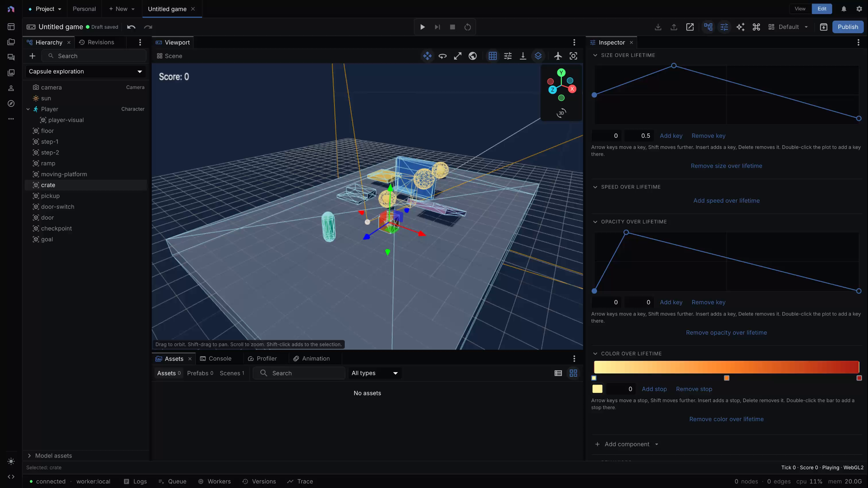Open the Personal tab
Viewport: 868px width, 488px height.
coord(84,9)
